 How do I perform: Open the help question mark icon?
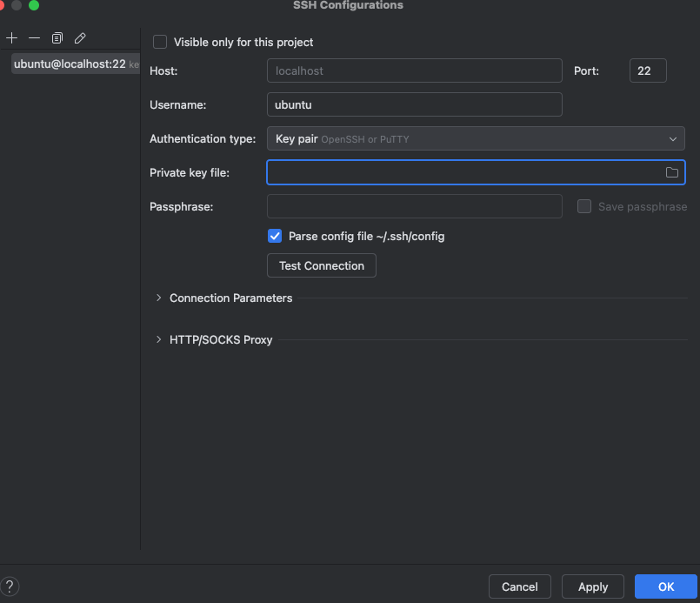(11, 586)
